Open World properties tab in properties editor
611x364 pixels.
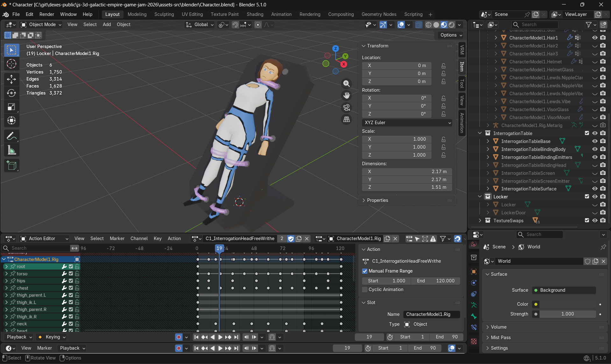point(473,244)
